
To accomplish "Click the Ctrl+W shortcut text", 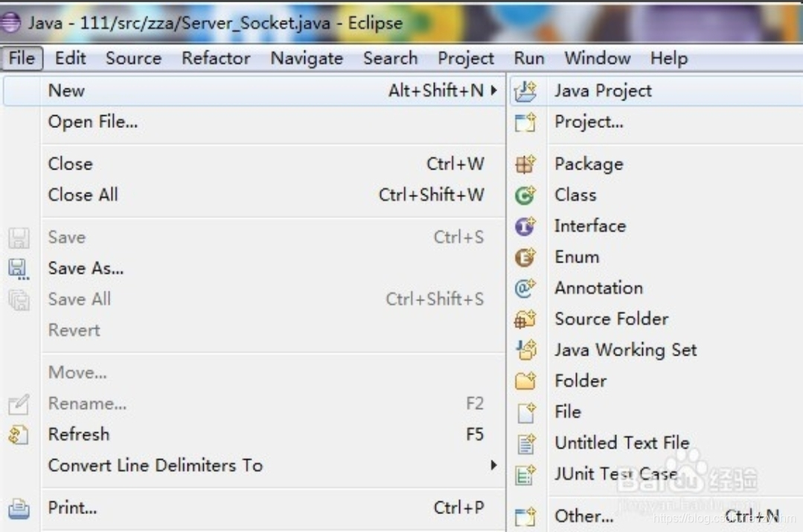I will (455, 164).
